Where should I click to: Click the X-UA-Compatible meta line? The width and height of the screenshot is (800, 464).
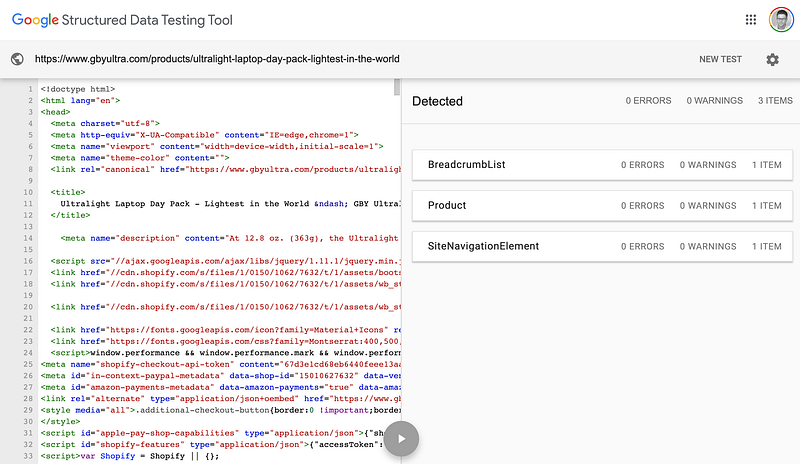point(205,135)
